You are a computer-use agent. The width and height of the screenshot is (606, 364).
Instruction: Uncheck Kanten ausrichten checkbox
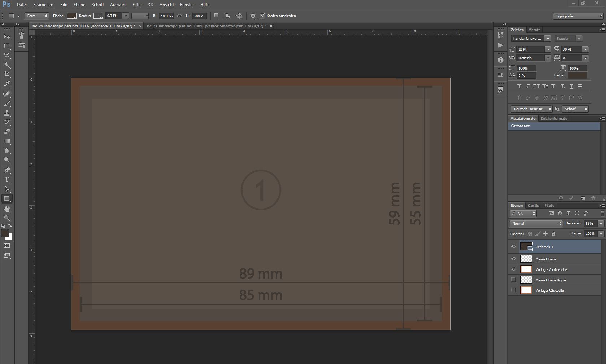coord(263,16)
